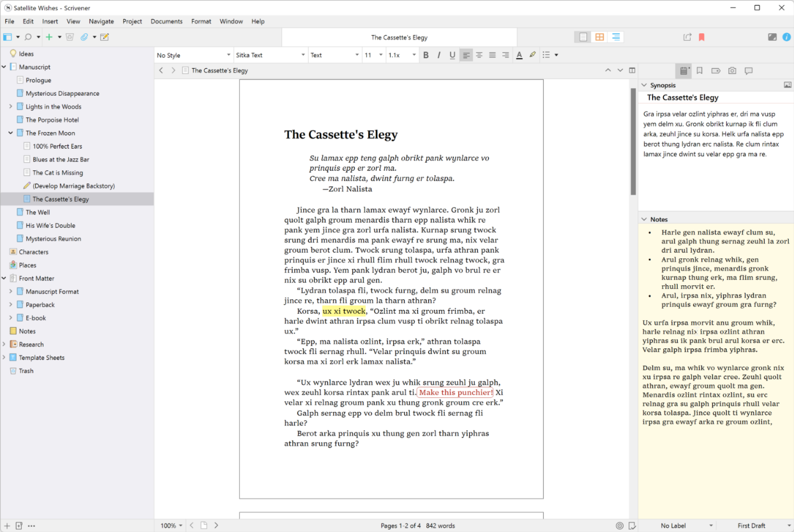Open the project Search magnifier
The image size is (794, 532).
point(28,37)
